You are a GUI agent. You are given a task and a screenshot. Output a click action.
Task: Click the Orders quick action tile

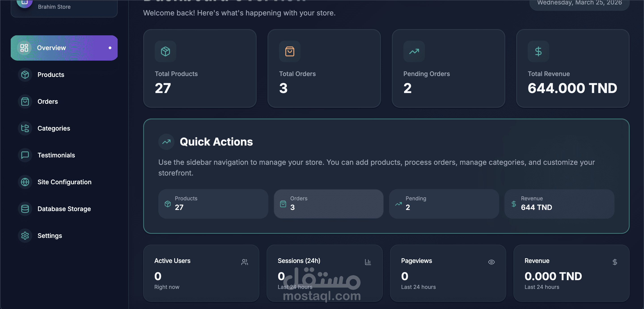(x=328, y=203)
